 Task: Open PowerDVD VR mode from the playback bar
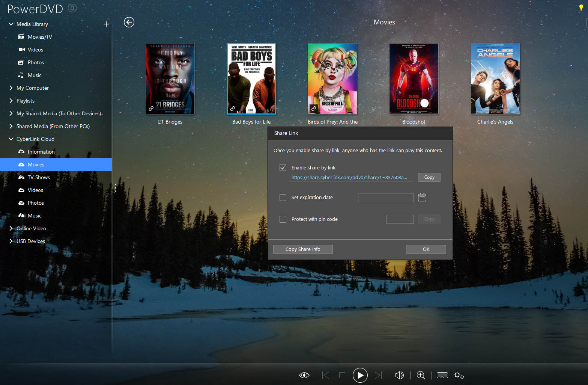tap(442, 375)
